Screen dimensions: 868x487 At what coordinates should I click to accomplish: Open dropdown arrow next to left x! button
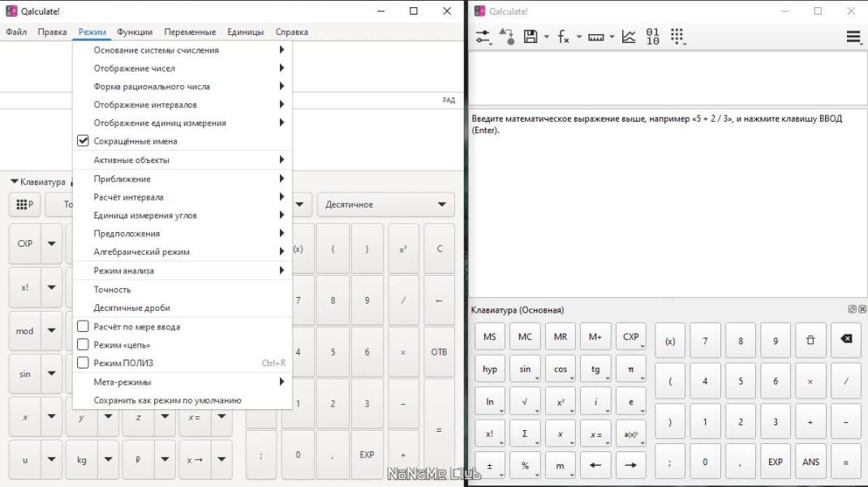click(51, 287)
